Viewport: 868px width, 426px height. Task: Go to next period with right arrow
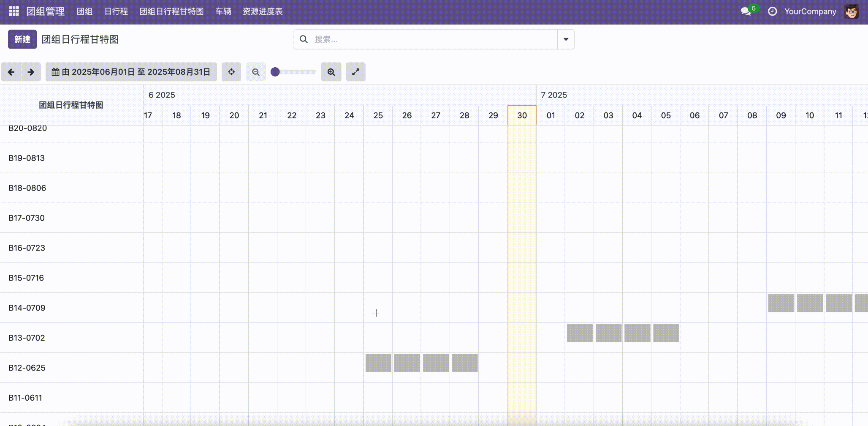point(31,72)
